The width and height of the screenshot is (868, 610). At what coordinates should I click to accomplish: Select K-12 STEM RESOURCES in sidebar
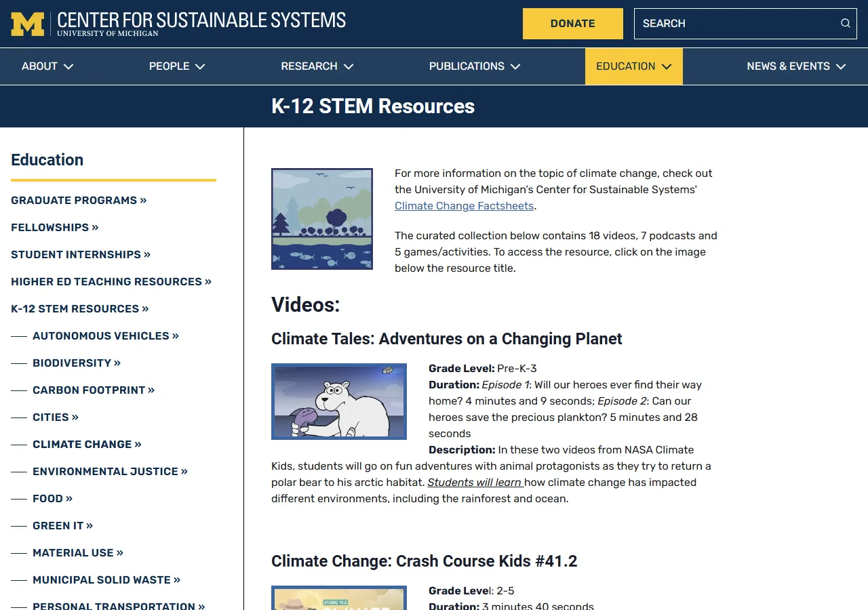click(x=79, y=308)
